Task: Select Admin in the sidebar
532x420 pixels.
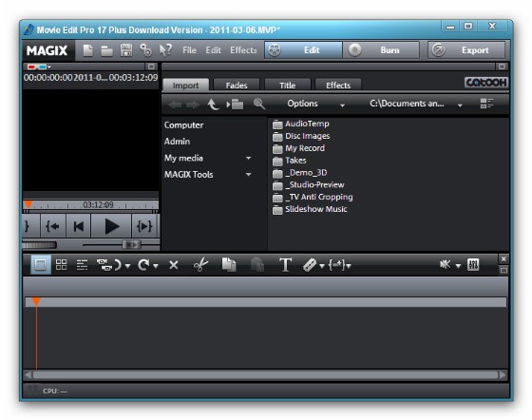Action: (x=177, y=142)
